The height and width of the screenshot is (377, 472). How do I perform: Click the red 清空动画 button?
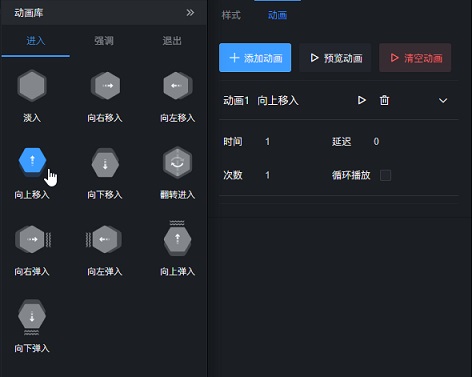415,58
